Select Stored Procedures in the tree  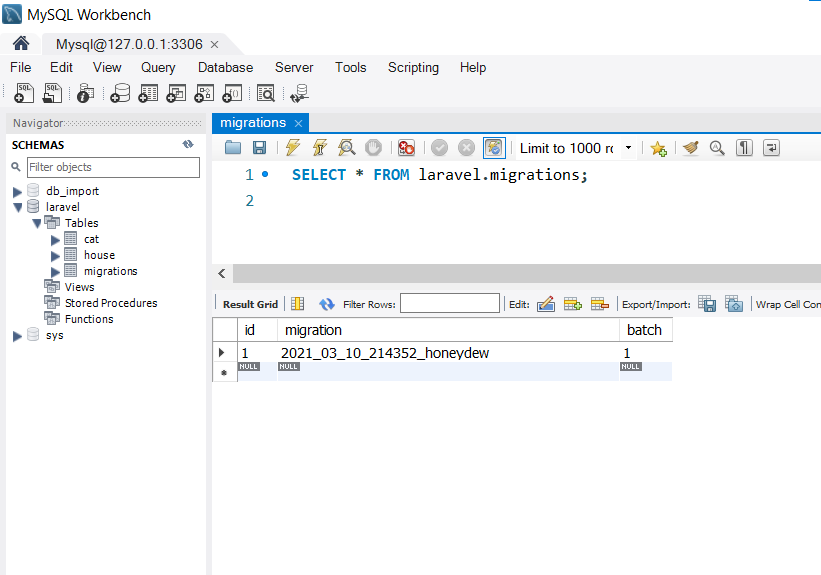point(111,303)
